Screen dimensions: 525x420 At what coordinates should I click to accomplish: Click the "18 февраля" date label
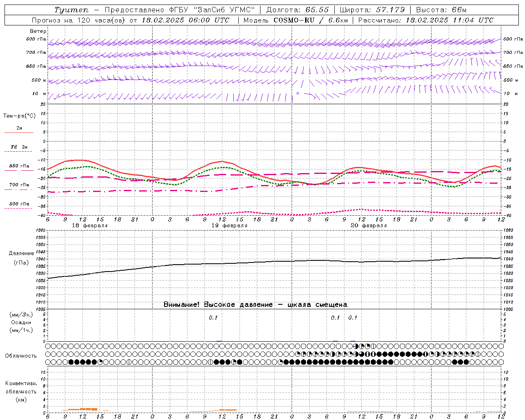pyautogui.click(x=90, y=226)
